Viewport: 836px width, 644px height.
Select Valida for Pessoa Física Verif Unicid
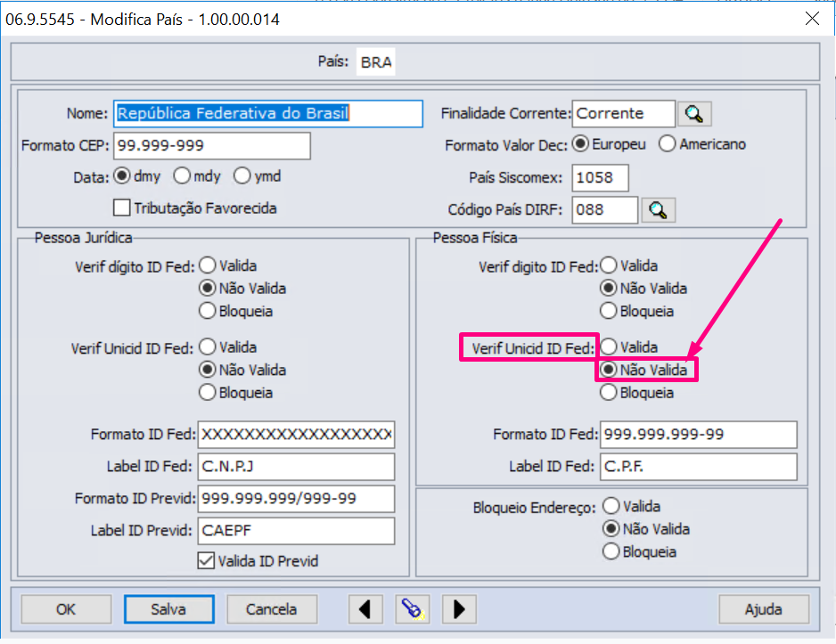pos(609,346)
